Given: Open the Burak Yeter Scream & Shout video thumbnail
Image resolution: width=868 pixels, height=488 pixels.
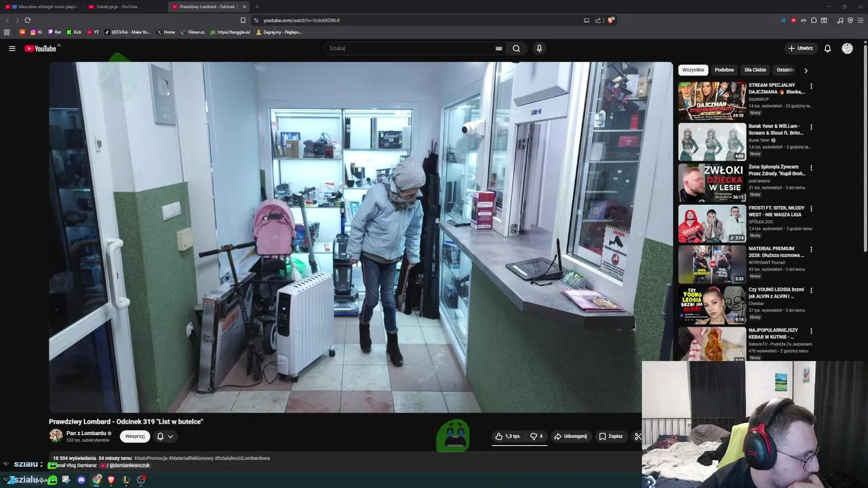Looking at the screenshot, I should click(712, 142).
